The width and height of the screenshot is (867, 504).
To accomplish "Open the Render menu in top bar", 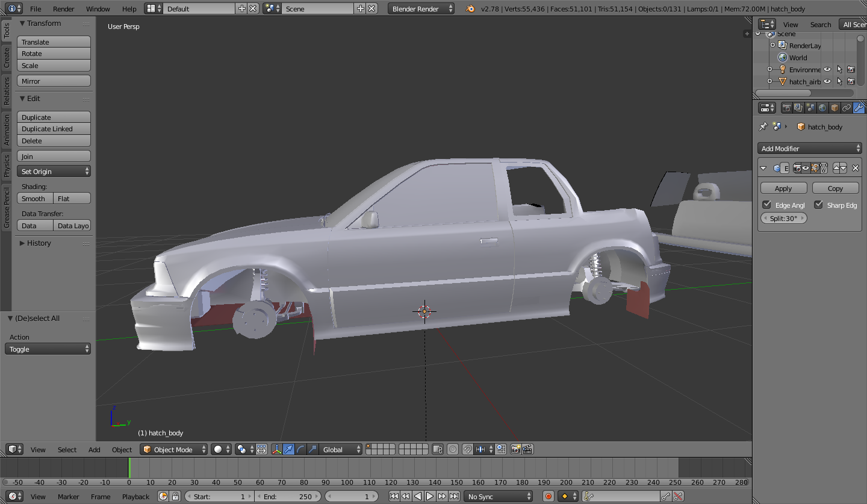I will pyautogui.click(x=63, y=9).
